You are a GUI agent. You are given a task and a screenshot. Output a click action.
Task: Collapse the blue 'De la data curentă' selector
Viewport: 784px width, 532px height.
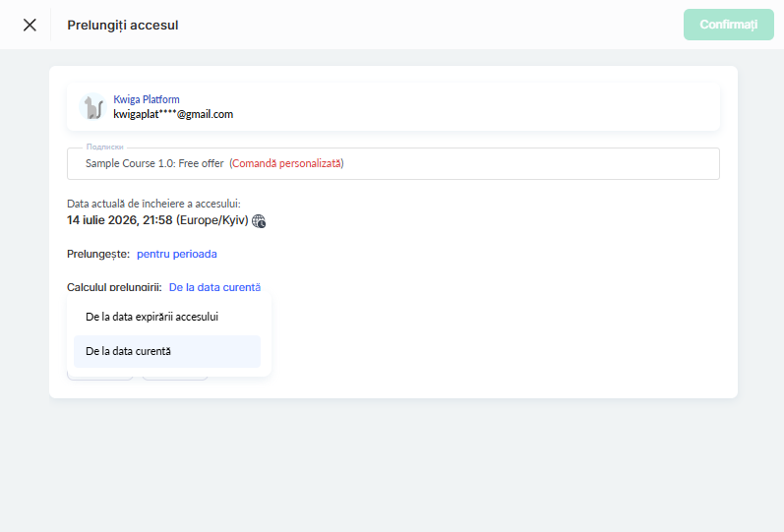click(x=215, y=287)
